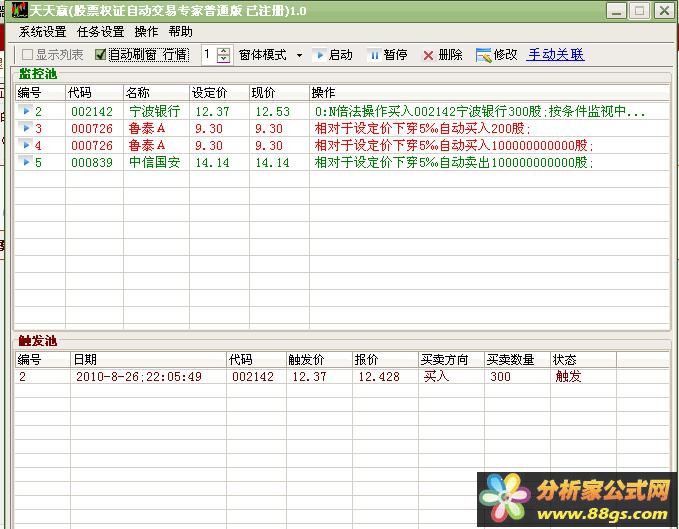The height and width of the screenshot is (529, 679).
Task: Click current price 12.53
Action: 272,112
